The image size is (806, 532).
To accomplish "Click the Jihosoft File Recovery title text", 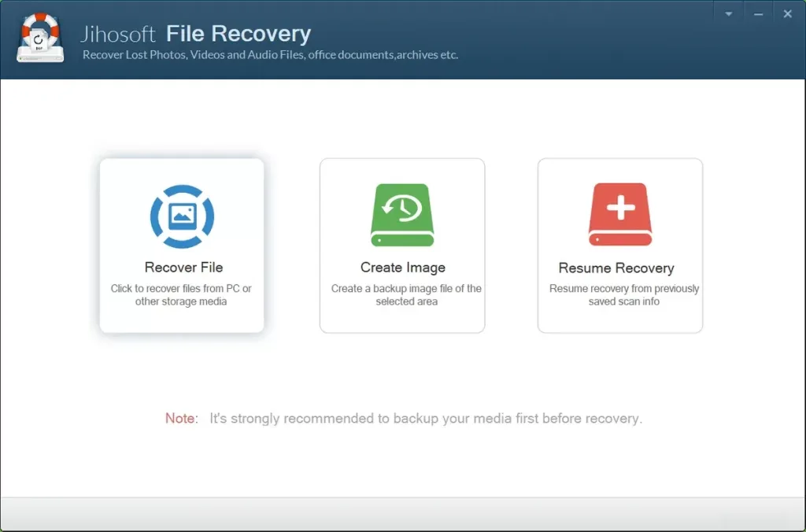I will click(x=194, y=33).
